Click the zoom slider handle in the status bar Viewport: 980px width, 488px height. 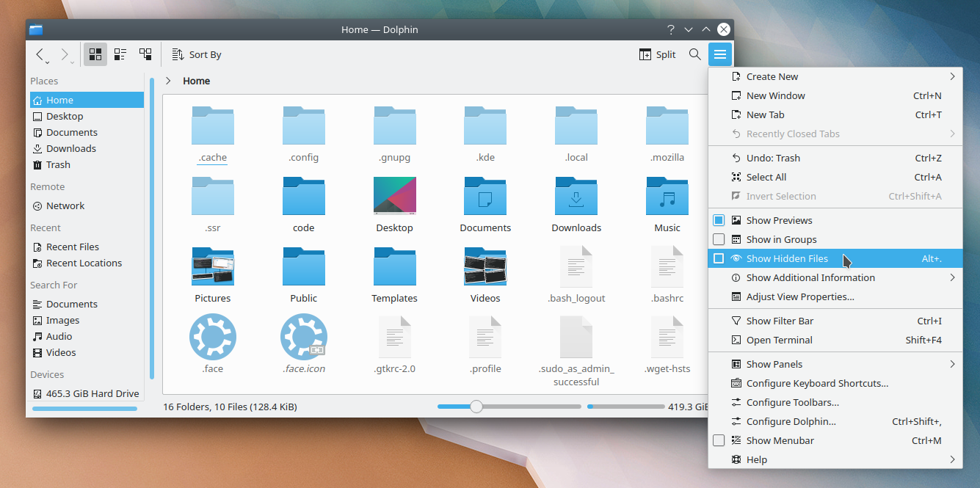point(476,407)
